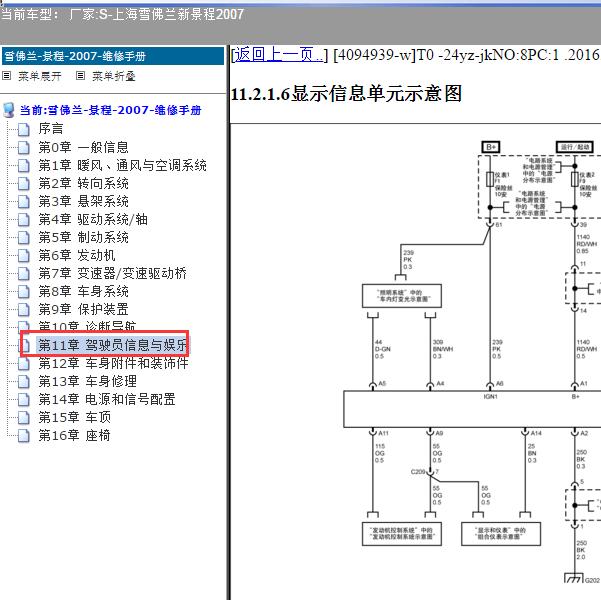Open 第14章 电源和信号配置

[x=107, y=399]
